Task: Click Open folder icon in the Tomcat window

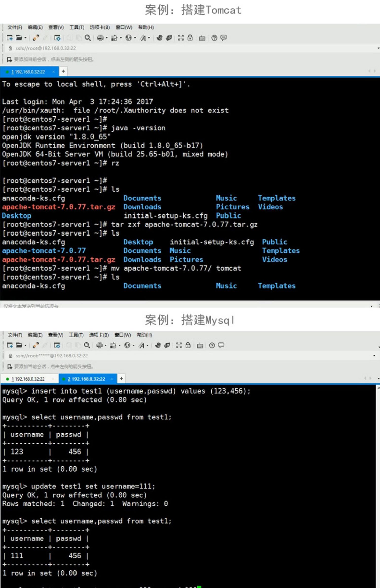Action: click(x=19, y=38)
